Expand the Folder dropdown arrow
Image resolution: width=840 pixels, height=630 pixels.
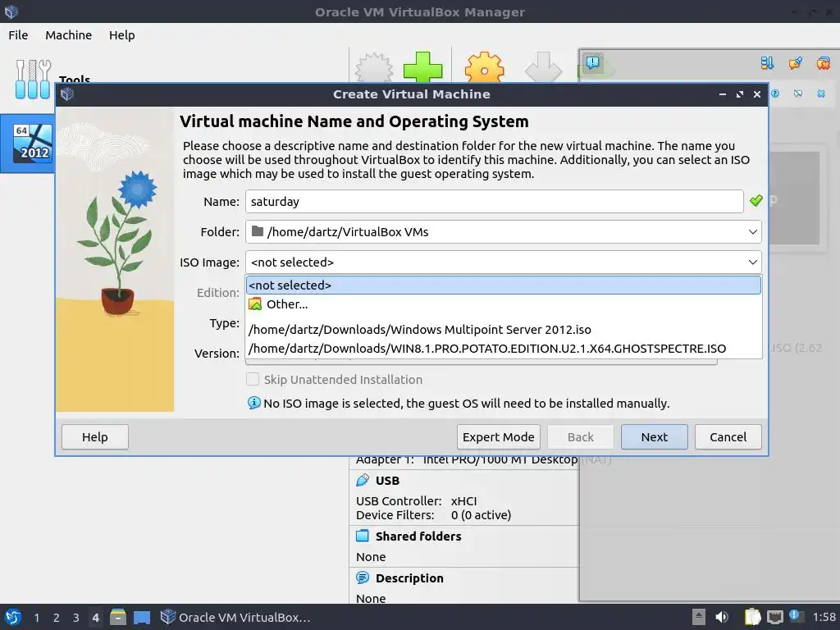[752, 231]
